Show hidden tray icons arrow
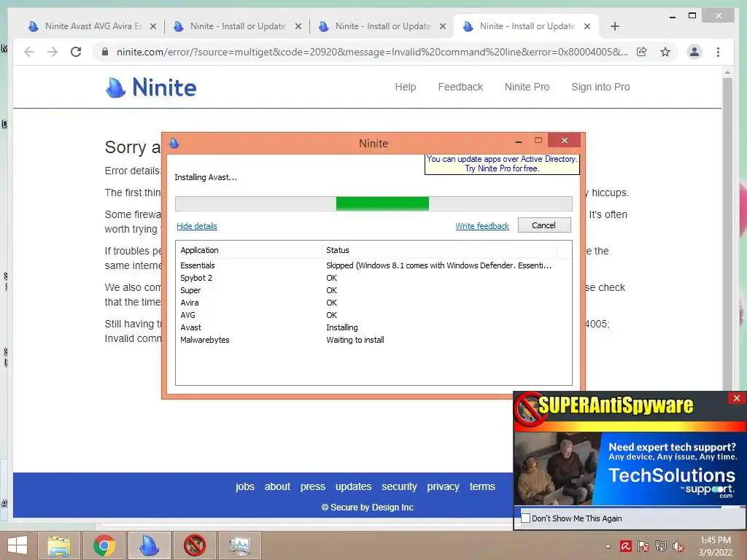The width and height of the screenshot is (747, 560). (x=608, y=546)
